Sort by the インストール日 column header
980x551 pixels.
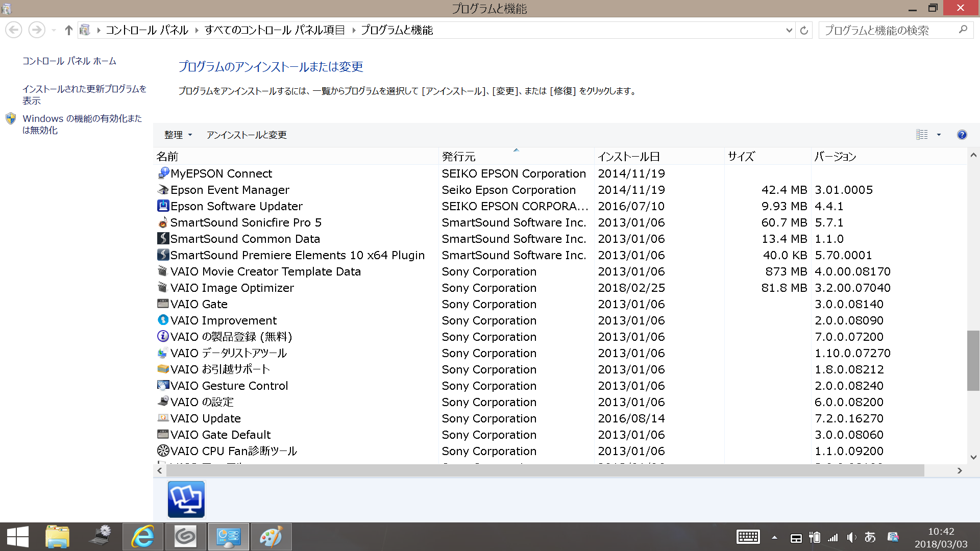click(x=629, y=157)
